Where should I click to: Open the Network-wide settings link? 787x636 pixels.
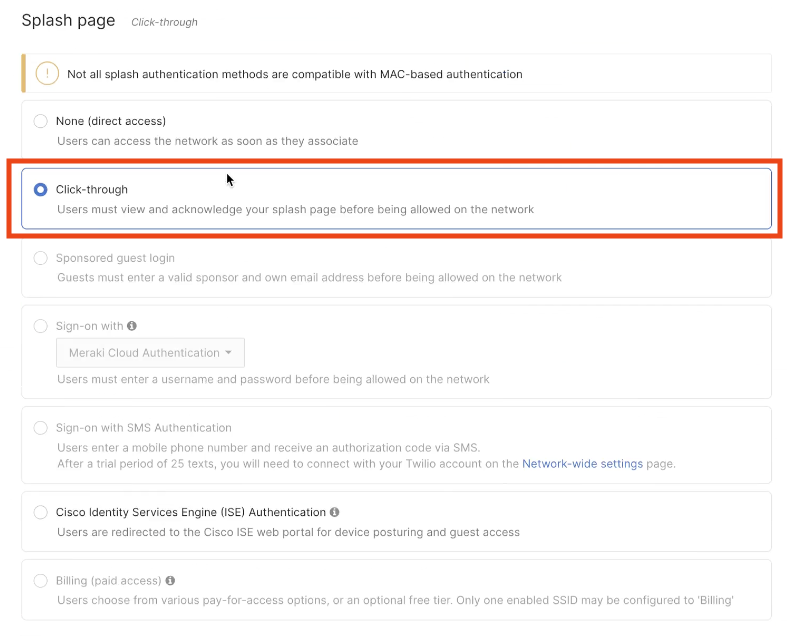(x=582, y=464)
